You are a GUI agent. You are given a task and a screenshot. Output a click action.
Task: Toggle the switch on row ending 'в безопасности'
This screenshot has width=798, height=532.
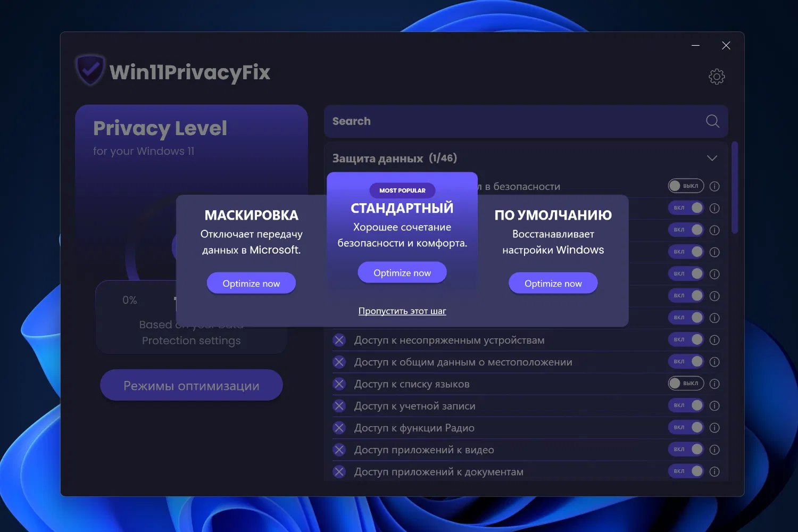pos(686,186)
